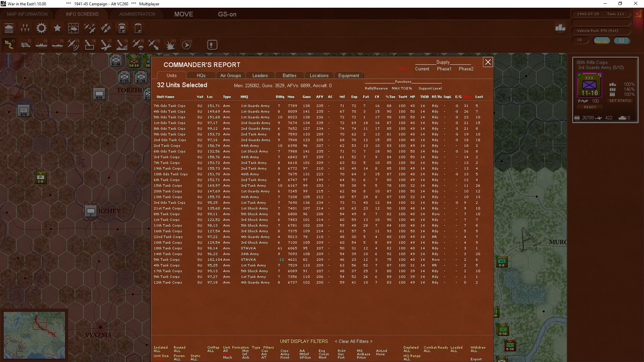
Task: Open the losses screen crosses icon
Action: 25,28
